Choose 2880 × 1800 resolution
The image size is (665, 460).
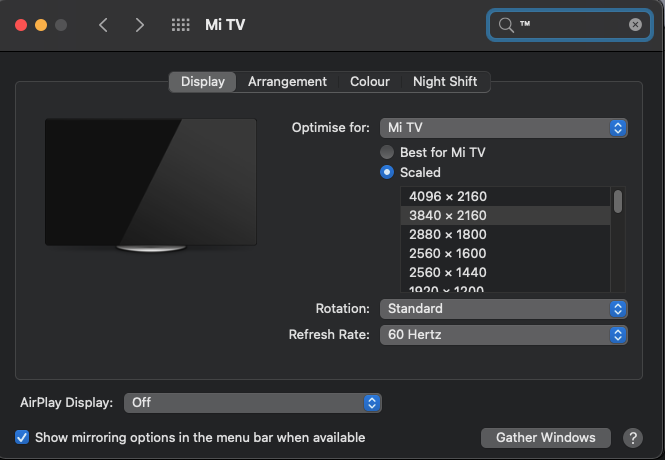[506, 234]
